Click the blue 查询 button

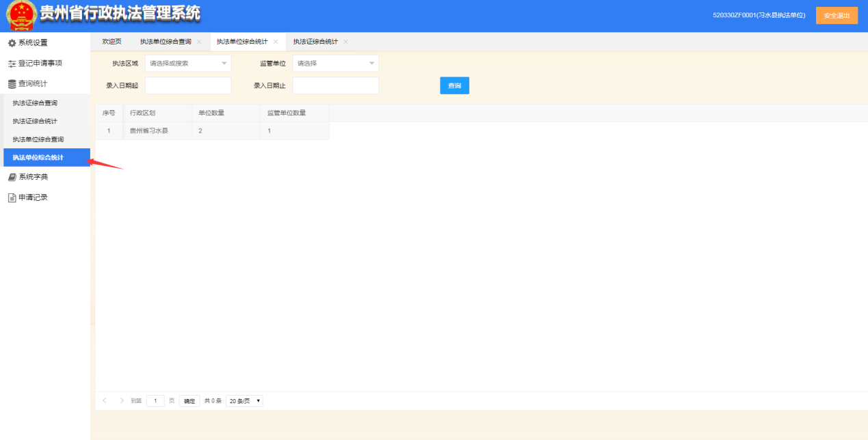[454, 86]
